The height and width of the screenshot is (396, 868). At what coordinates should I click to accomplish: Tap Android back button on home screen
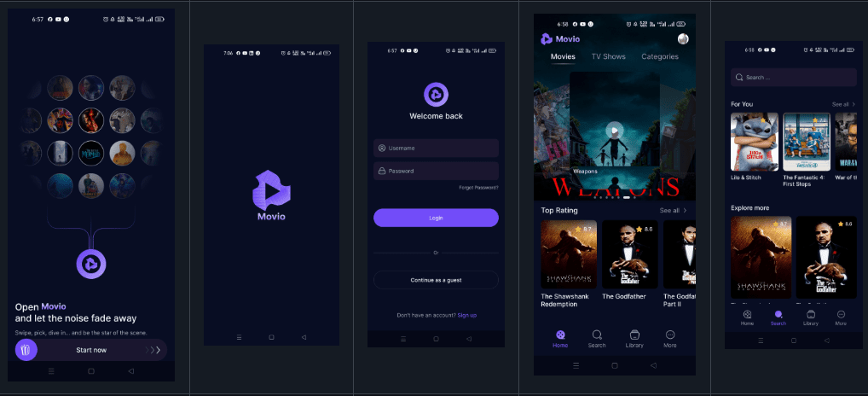point(653,365)
